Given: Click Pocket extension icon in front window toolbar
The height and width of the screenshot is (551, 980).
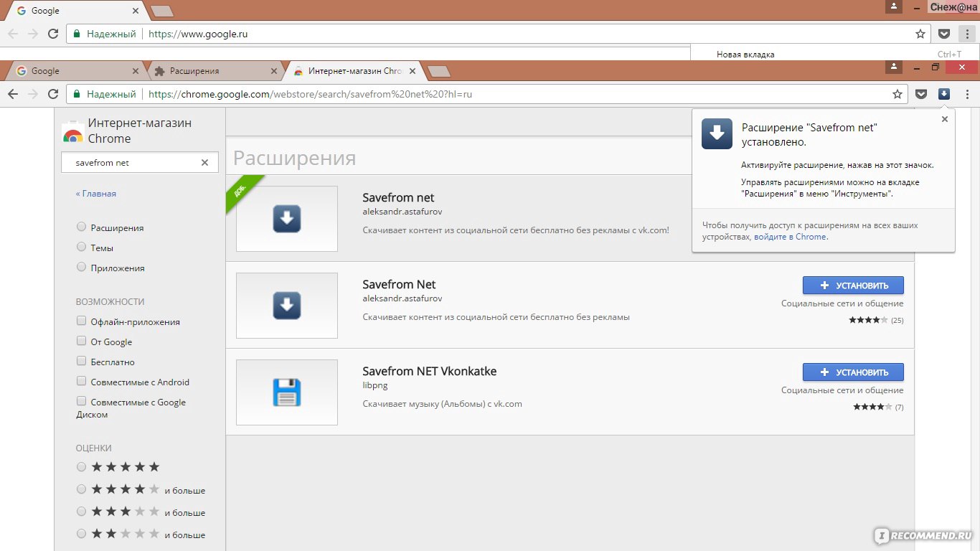Looking at the screenshot, I should [x=922, y=94].
